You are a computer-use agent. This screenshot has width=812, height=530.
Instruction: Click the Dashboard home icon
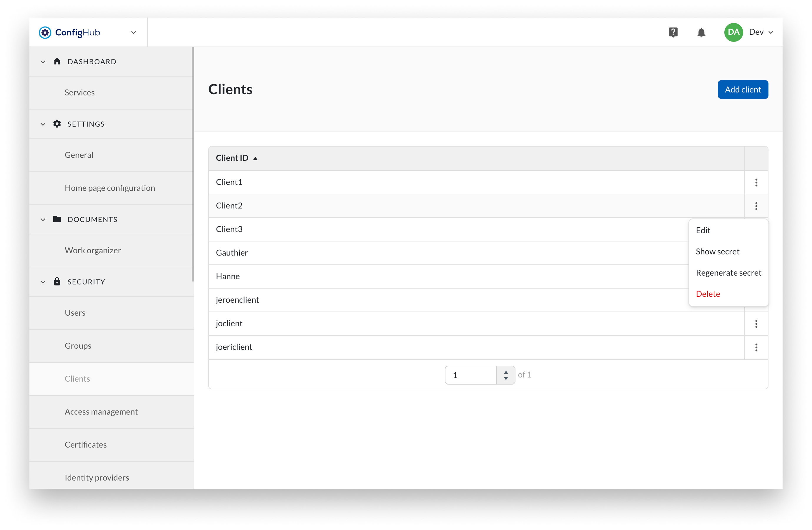[57, 62]
